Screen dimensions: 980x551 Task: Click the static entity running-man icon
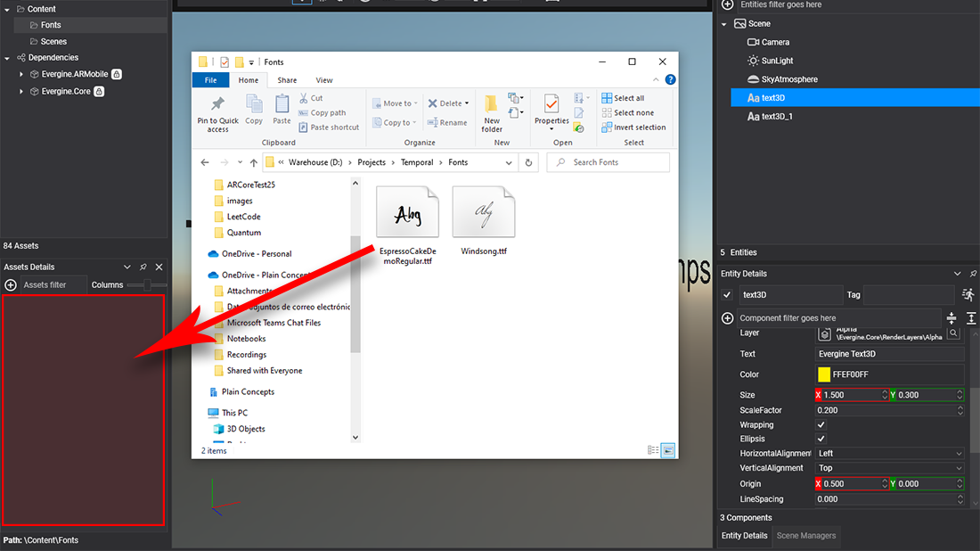(x=968, y=294)
